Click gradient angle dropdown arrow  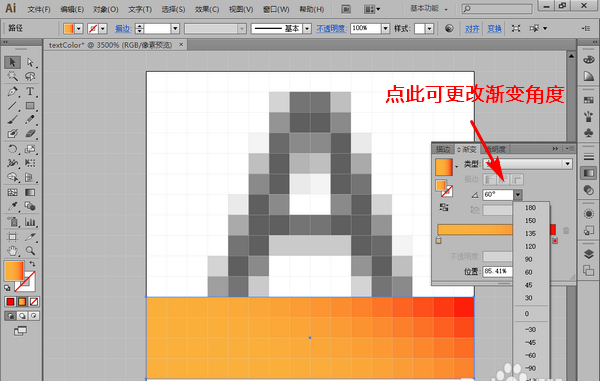(x=517, y=195)
